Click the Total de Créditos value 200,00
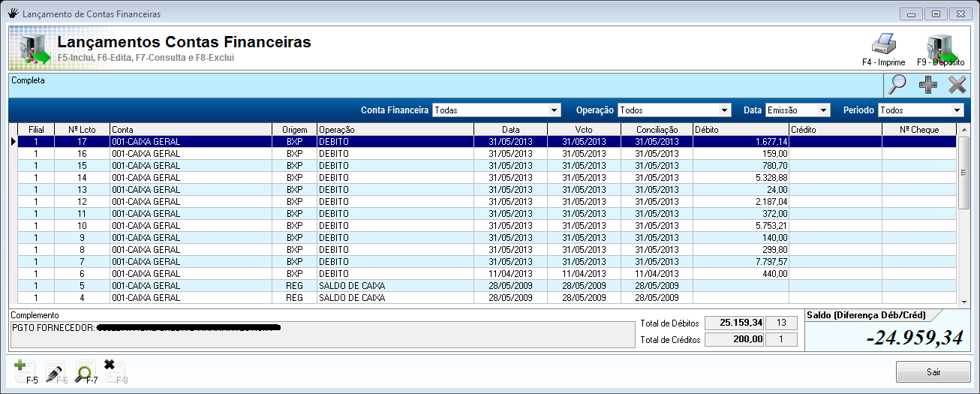This screenshot has height=394, width=980. tap(735, 339)
